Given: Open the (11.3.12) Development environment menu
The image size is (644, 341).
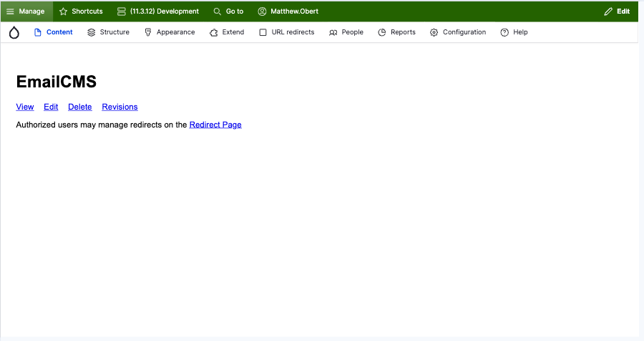Looking at the screenshot, I should pos(158,11).
